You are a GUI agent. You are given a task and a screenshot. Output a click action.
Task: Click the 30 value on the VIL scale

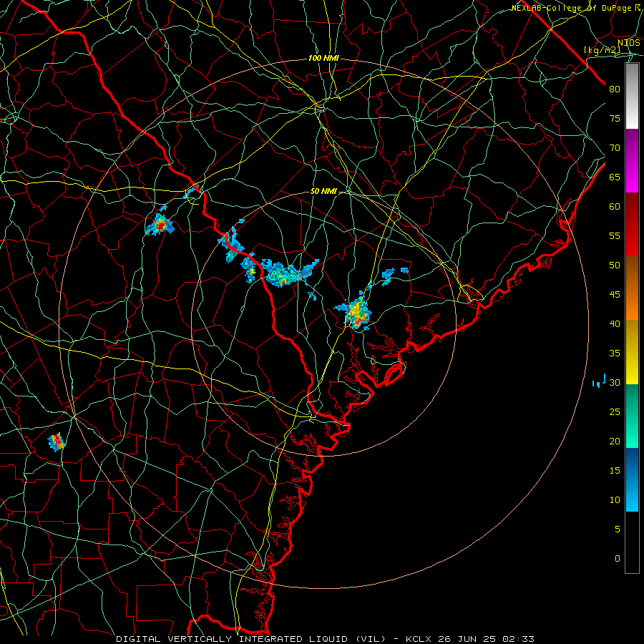click(x=615, y=382)
